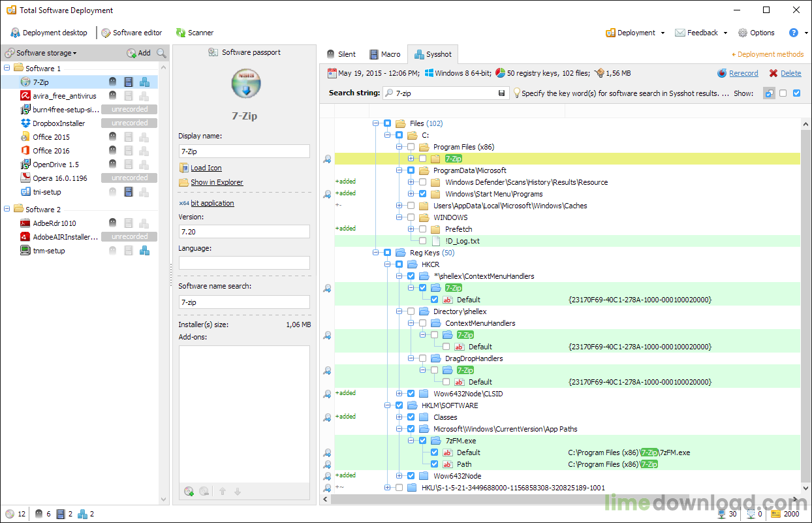This screenshot has width=812, height=523.
Task: Click the save icon in search string field
Action: coord(501,93)
